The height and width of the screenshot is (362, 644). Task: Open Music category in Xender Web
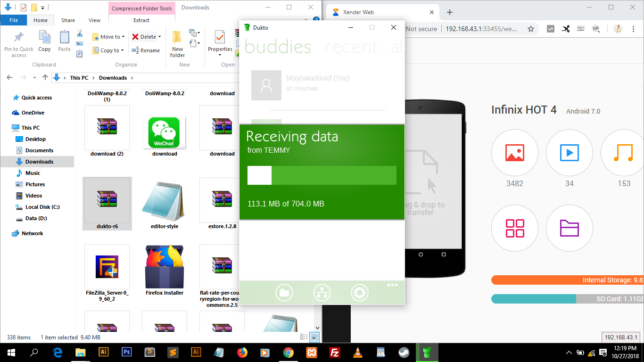point(623,153)
